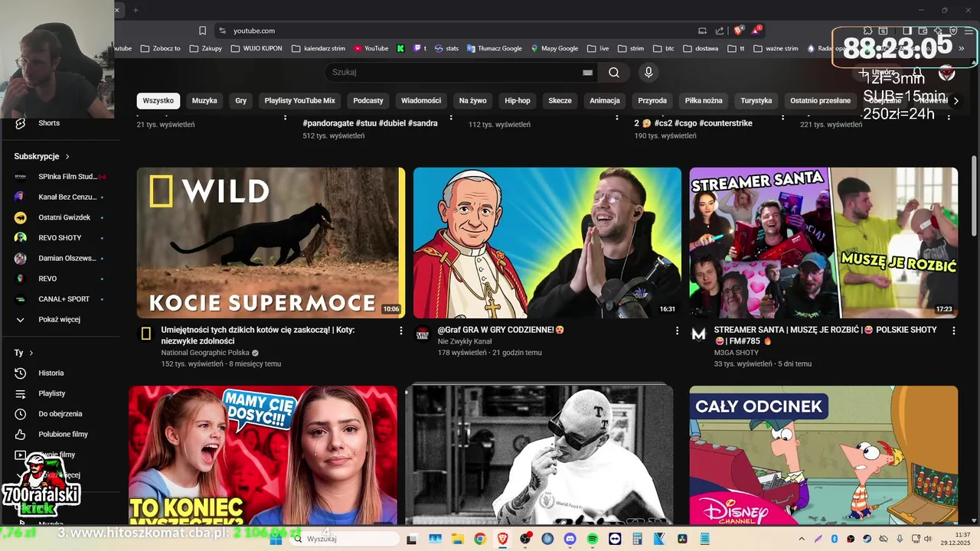Open the M3GA SHOTY channel name link
980x551 pixels.
click(737, 353)
